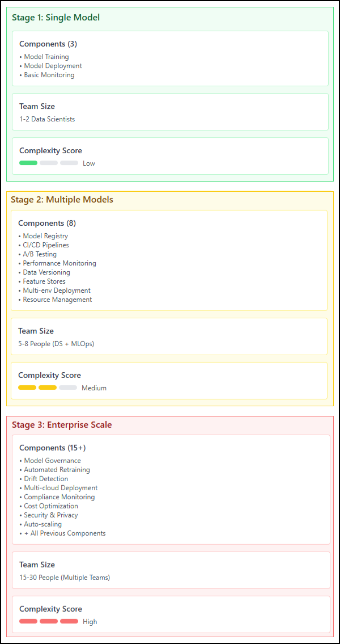This screenshot has height=644, width=340.
Task: Select the Model Training bullet item
Action: coord(44,57)
